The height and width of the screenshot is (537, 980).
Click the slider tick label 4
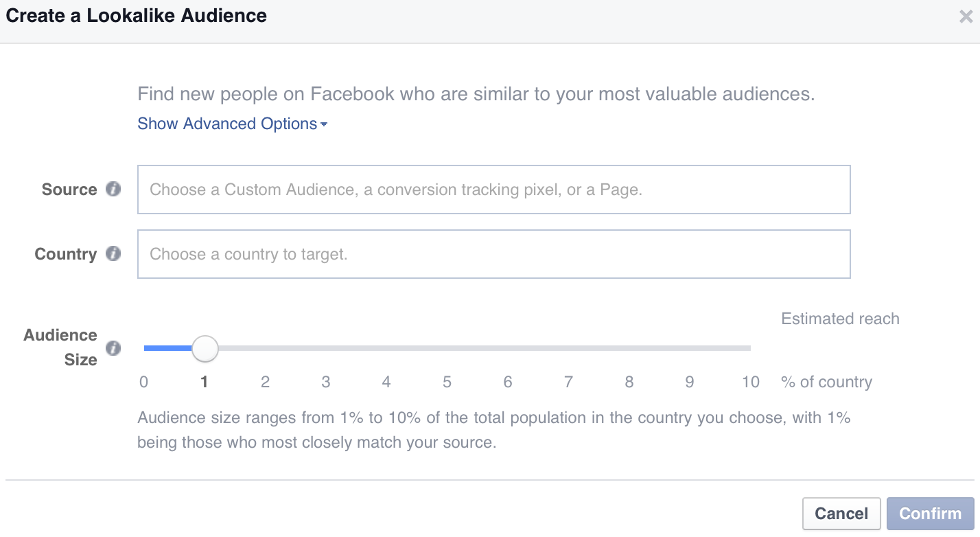pos(386,382)
